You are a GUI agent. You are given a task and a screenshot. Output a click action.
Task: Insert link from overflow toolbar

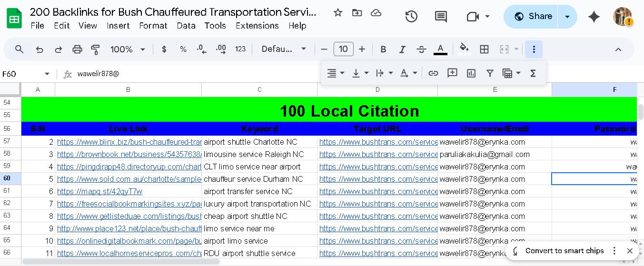[x=433, y=73]
